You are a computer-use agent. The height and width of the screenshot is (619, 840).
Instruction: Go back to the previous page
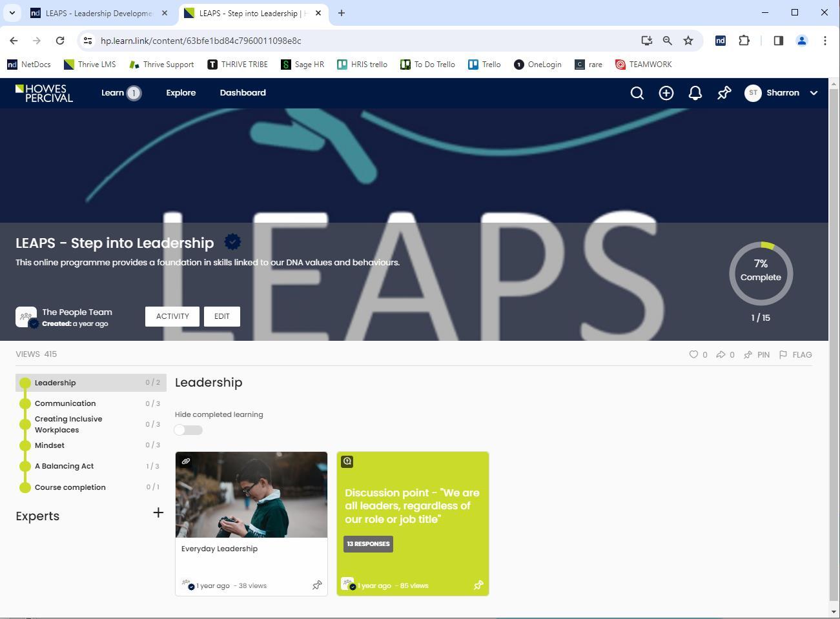point(14,41)
